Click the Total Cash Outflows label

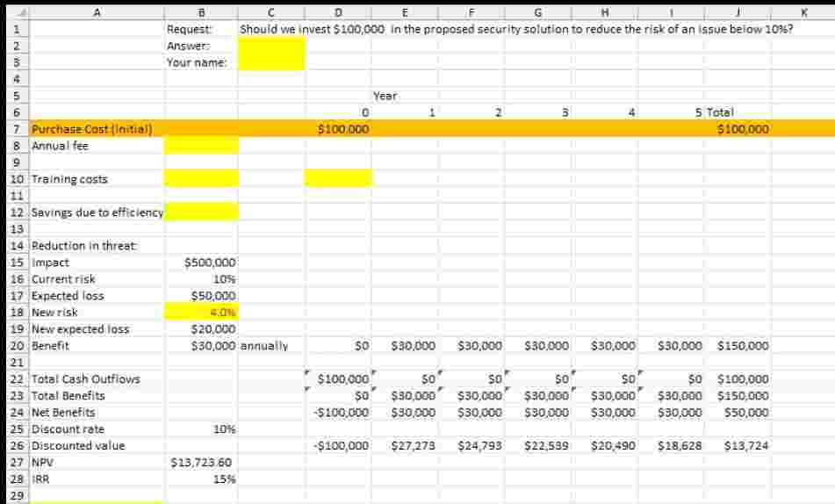click(86, 378)
